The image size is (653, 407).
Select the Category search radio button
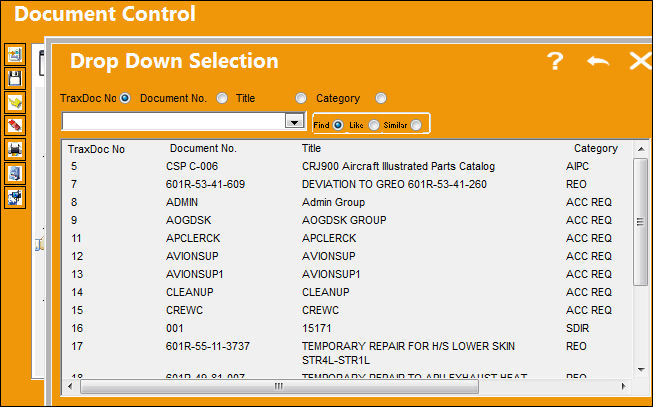click(381, 98)
